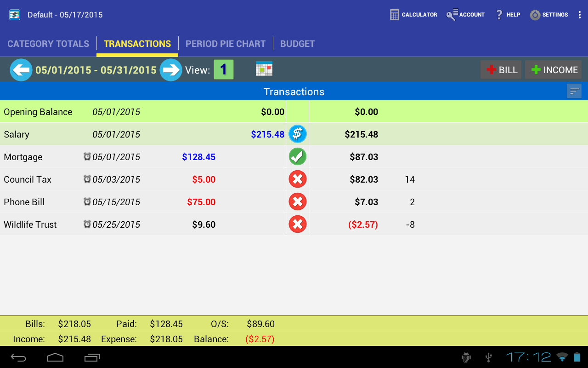Toggle the Phone Bill paid indicator
588x368 pixels.
297,201
